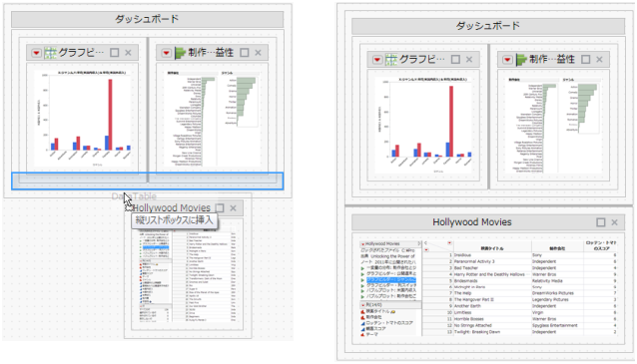
Task: Collapse the Hollywood Movies table side panel arrow
Action: (x=419, y=244)
